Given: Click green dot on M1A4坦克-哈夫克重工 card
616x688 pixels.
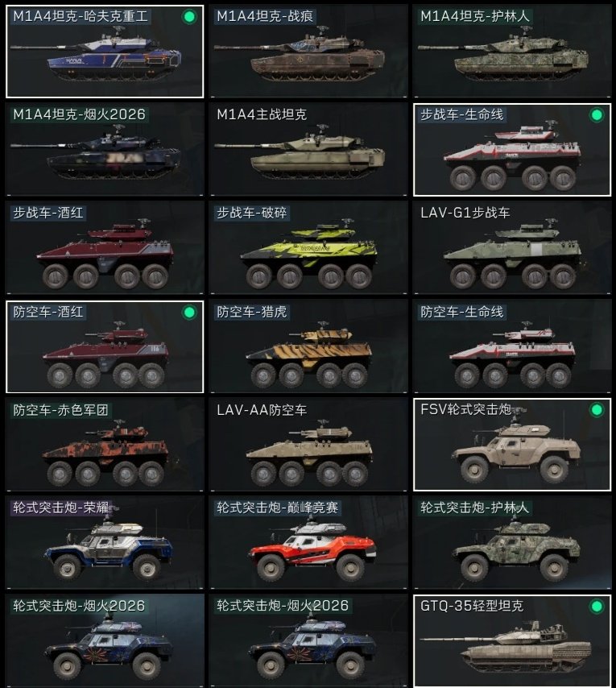Looking at the screenshot, I should (x=189, y=17).
